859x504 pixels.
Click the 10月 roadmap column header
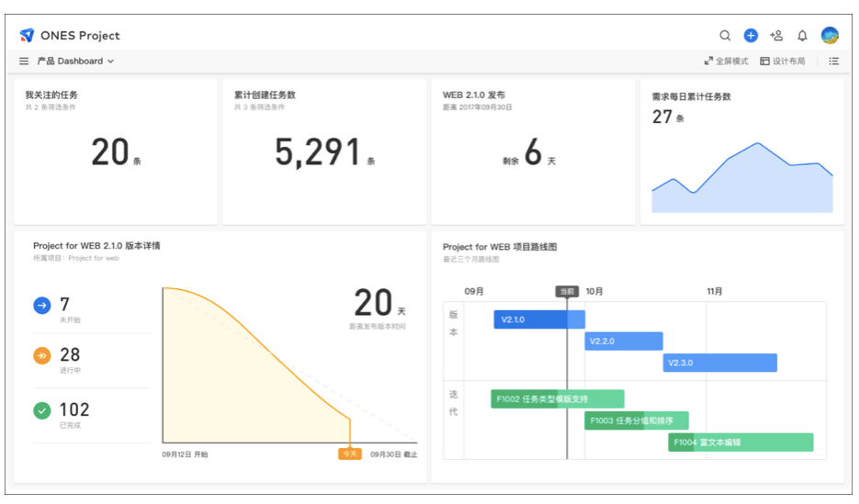(594, 292)
